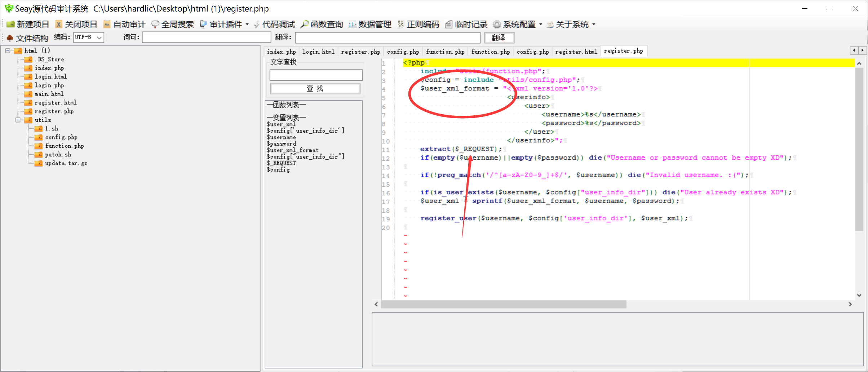Collapse the html (1) root tree node
Screen dimensions: 868x372
point(8,51)
